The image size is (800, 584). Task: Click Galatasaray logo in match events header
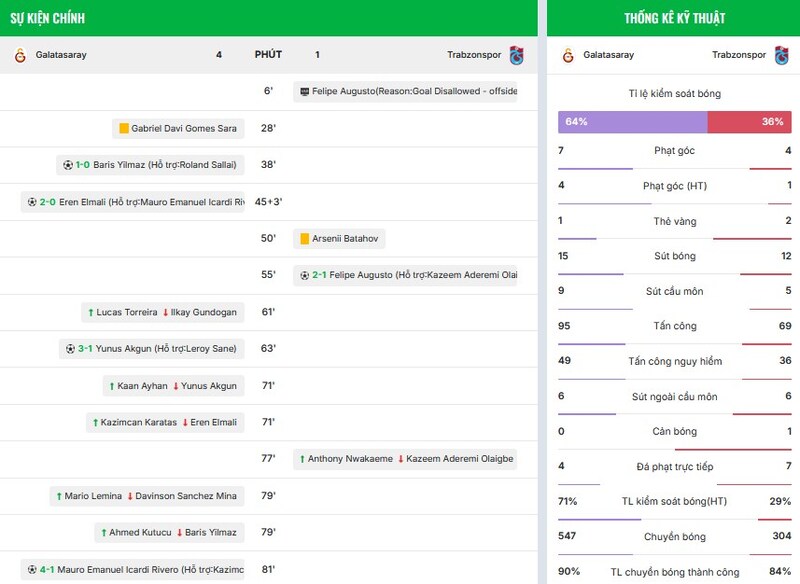click(x=19, y=55)
